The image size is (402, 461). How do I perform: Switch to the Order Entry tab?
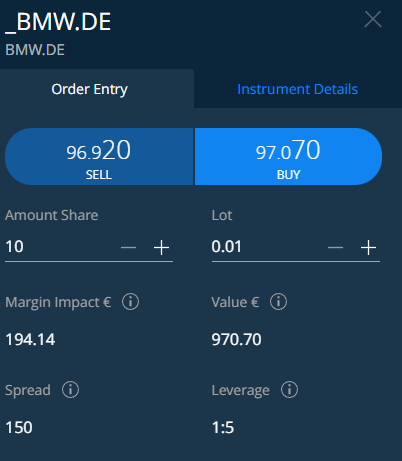pos(90,89)
